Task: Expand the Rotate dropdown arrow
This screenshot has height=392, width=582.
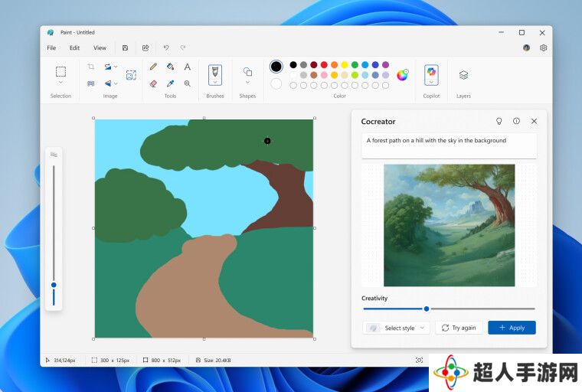Action: 116,67
